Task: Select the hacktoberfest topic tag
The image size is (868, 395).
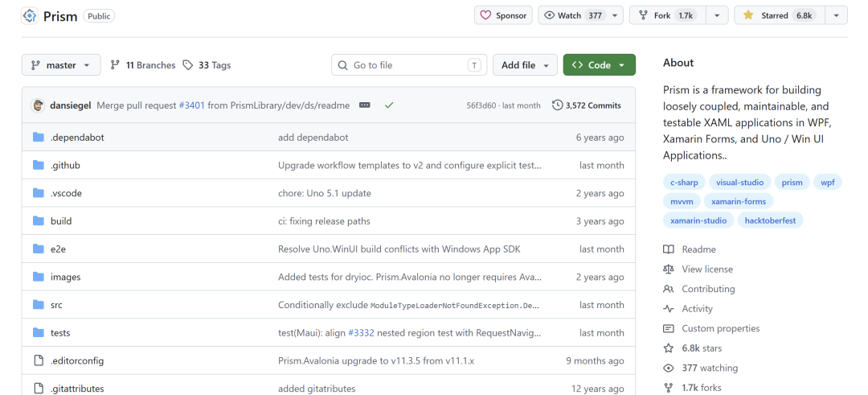Action: [770, 220]
